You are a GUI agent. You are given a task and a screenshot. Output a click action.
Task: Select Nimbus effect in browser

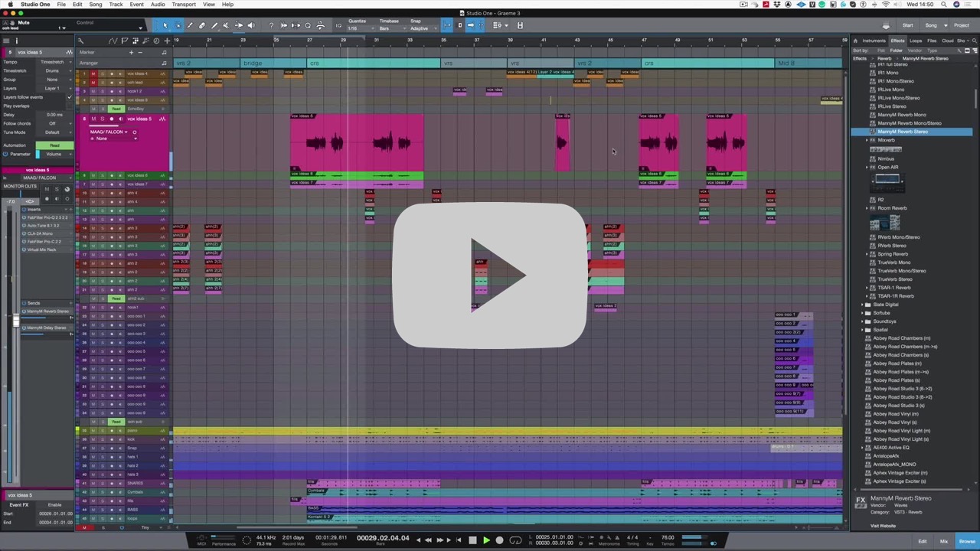[x=886, y=158]
